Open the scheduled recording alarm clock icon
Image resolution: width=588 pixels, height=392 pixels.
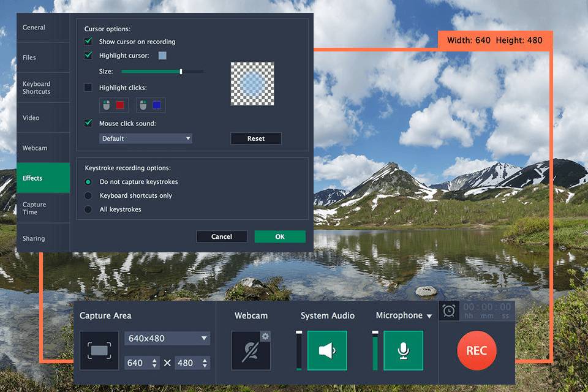(448, 311)
